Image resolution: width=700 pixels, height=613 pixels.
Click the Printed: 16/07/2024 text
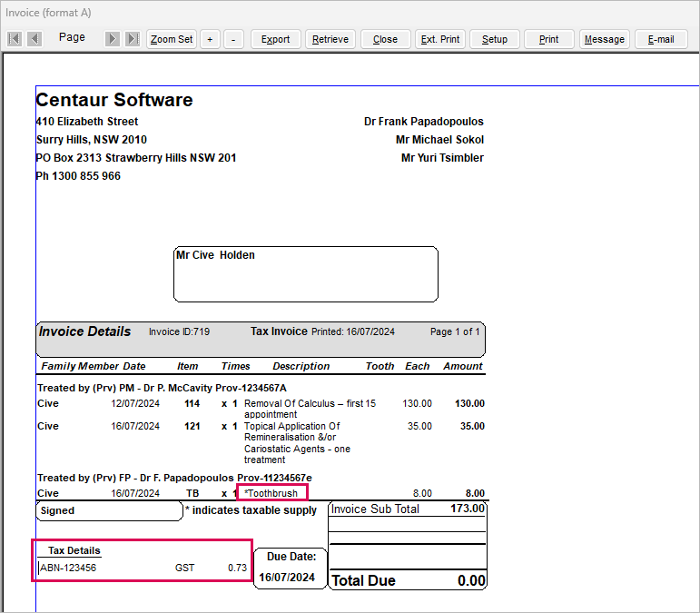(x=352, y=331)
